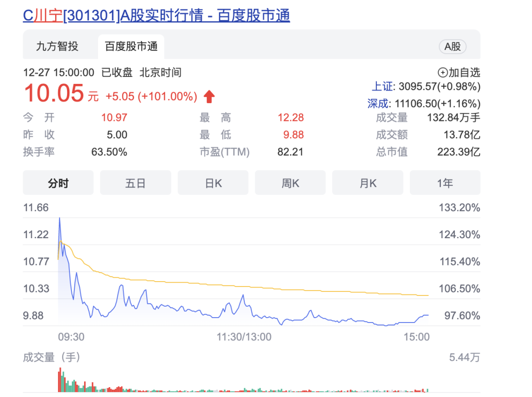Switch chart to 月K view

367,182
